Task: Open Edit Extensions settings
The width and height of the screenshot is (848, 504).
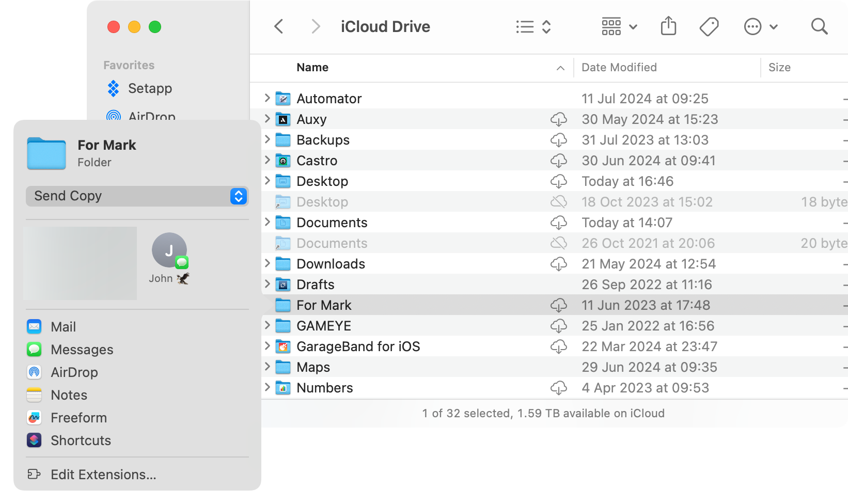Action: [103, 474]
